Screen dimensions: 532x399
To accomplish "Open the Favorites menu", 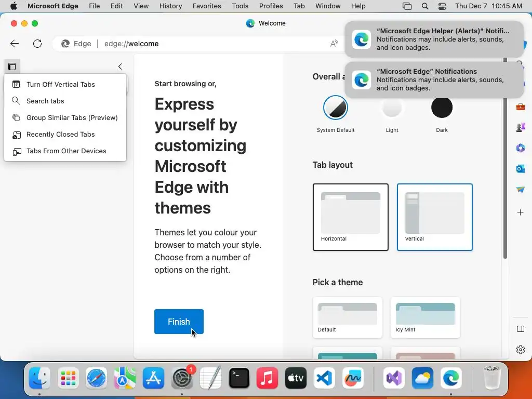I will point(207,6).
